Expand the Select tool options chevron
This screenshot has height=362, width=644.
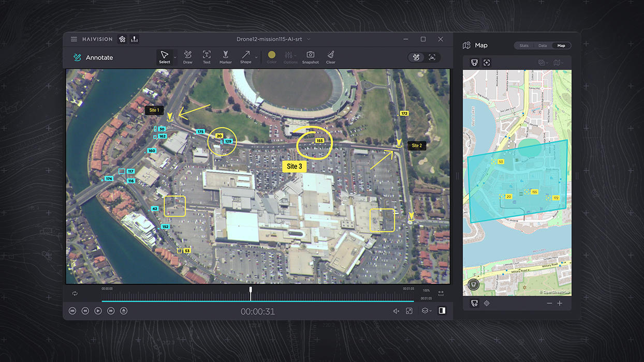175,57
